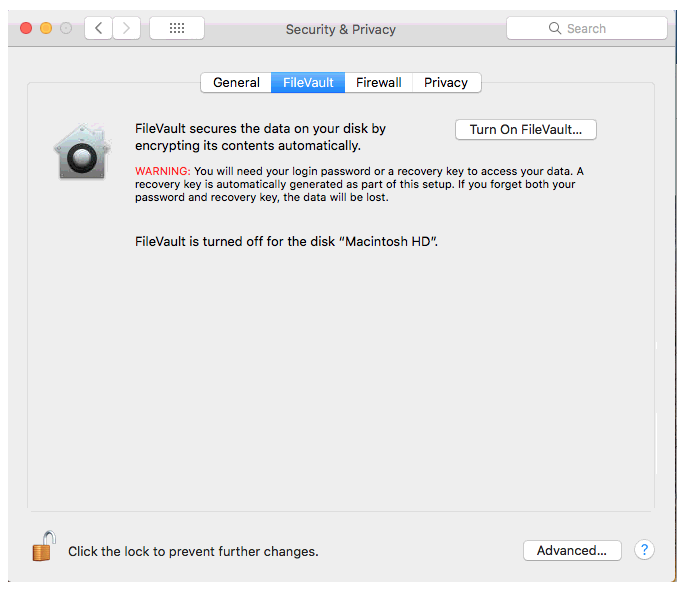Image resolution: width=684 pixels, height=592 pixels.
Task: Select the FileVault tab
Action: coord(308,82)
